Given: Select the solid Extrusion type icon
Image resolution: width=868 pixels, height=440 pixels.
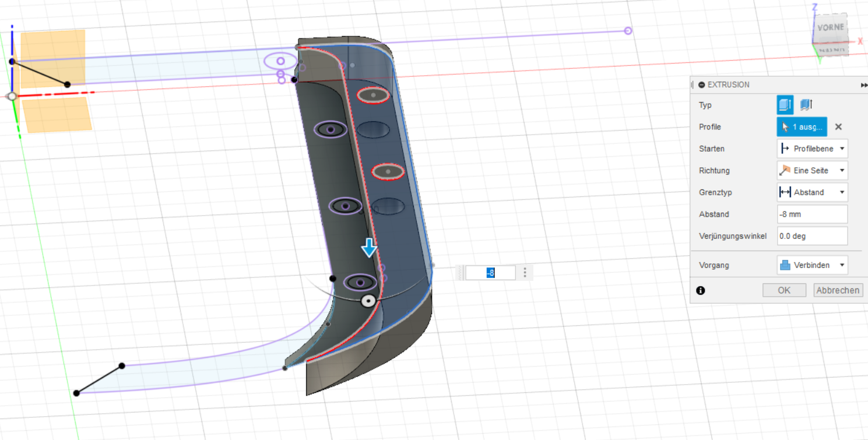Looking at the screenshot, I should pos(785,105).
